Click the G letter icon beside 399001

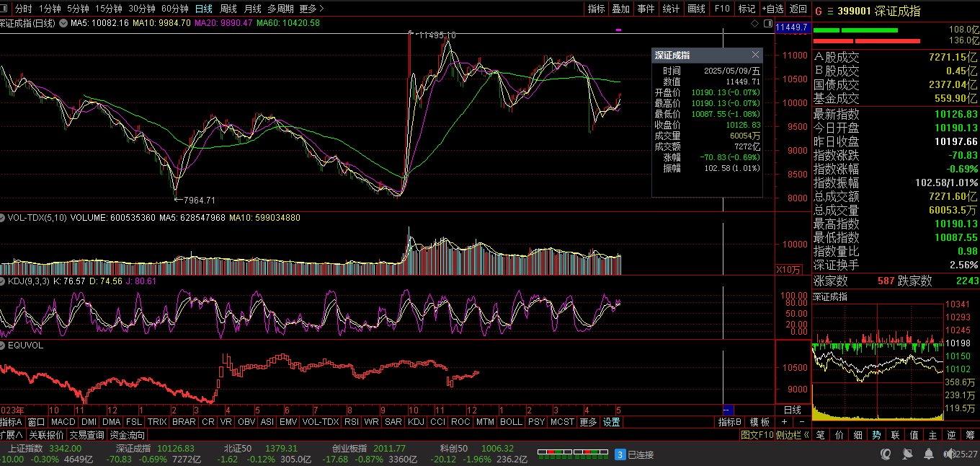coord(819,12)
